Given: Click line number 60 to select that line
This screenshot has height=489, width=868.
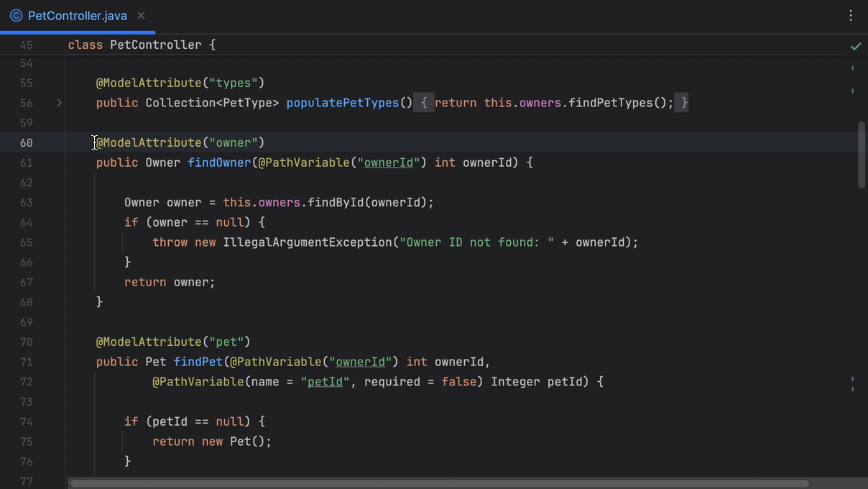Looking at the screenshot, I should (x=27, y=142).
